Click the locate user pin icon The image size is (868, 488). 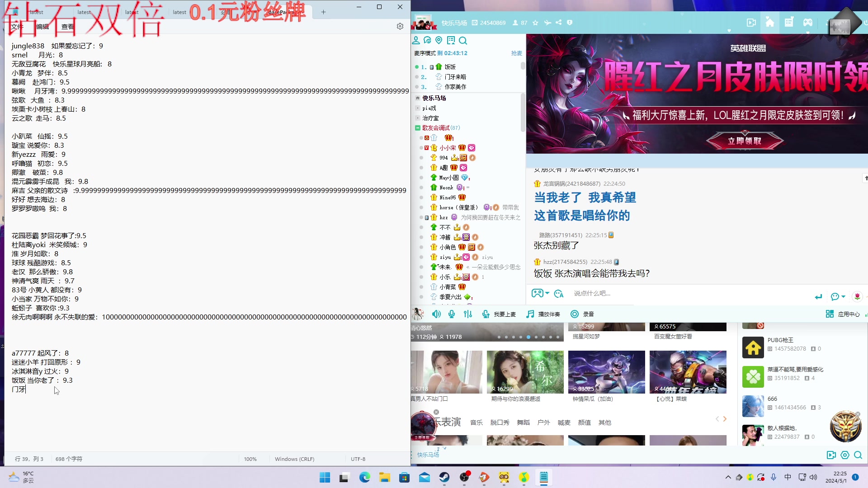coord(439,41)
